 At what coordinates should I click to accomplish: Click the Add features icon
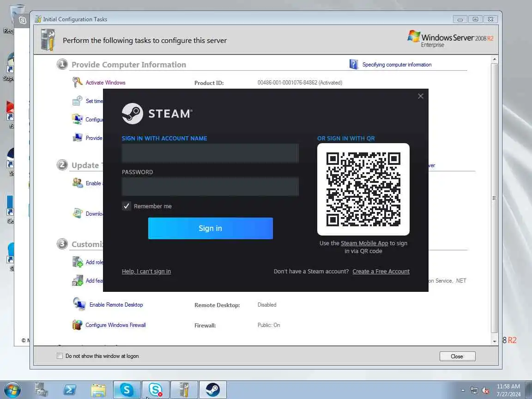(x=78, y=280)
